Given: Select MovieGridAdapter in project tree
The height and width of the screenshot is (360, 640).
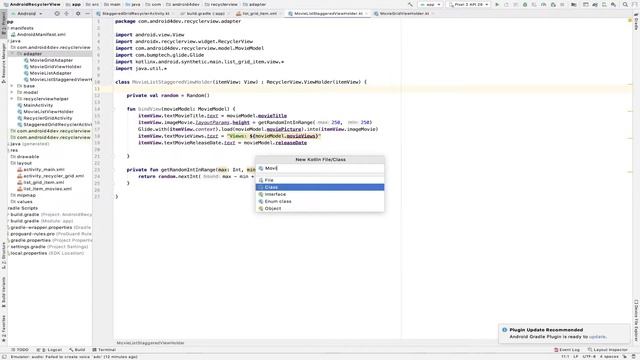Looking at the screenshot, I should [51, 60].
